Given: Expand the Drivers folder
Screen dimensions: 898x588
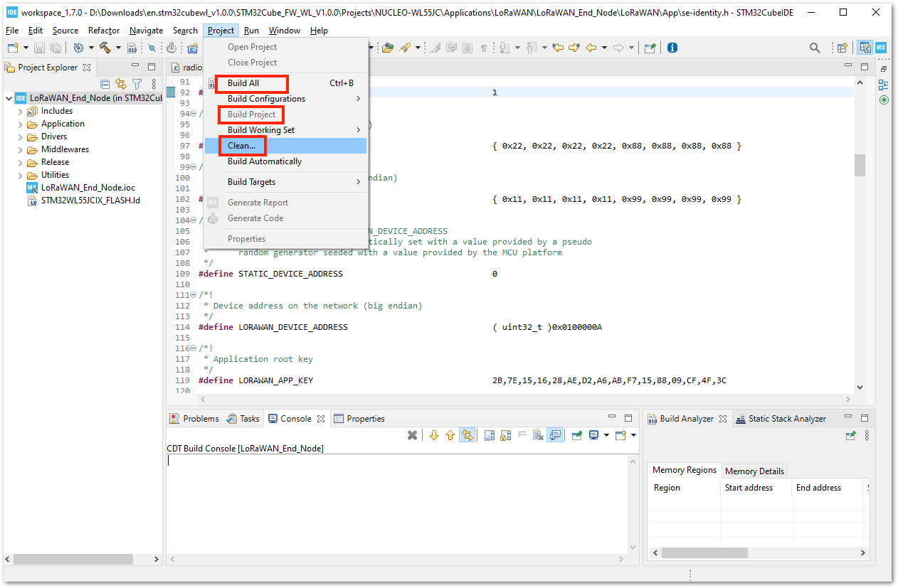Looking at the screenshot, I should 20,137.
